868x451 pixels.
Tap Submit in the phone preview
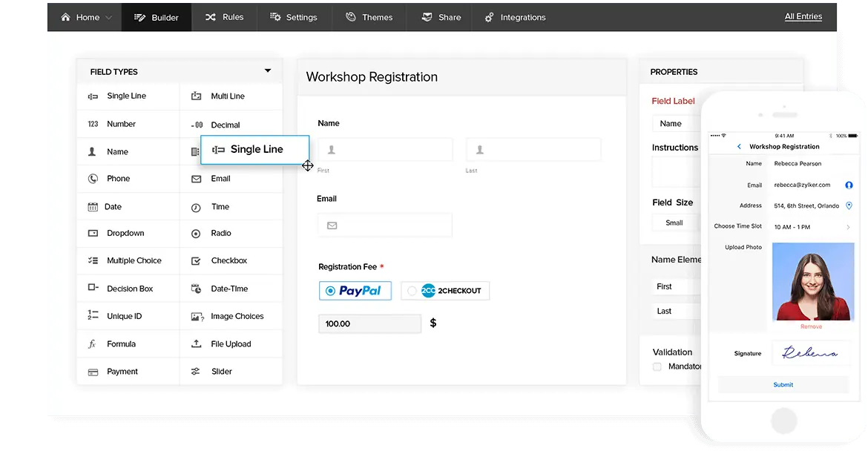click(x=783, y=384)
